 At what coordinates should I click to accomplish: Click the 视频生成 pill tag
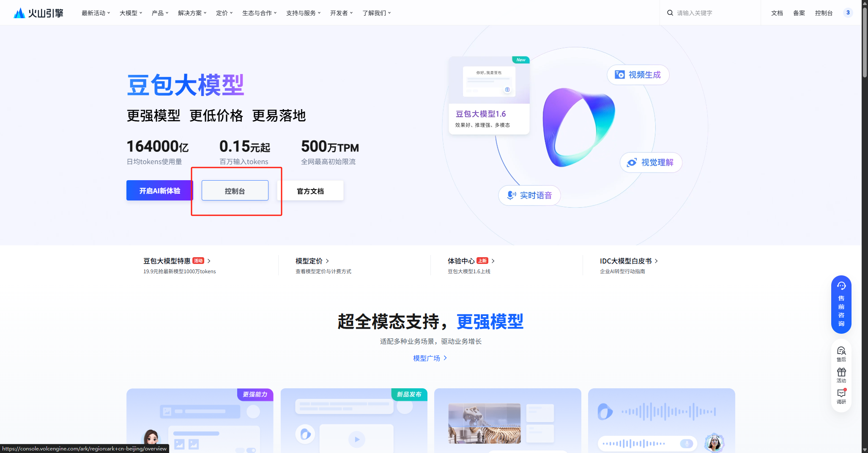coord(638,75)
